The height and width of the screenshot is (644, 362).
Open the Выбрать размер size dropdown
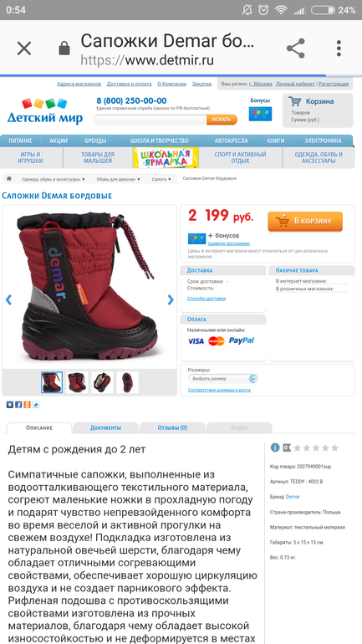click(x=223, y=379)
